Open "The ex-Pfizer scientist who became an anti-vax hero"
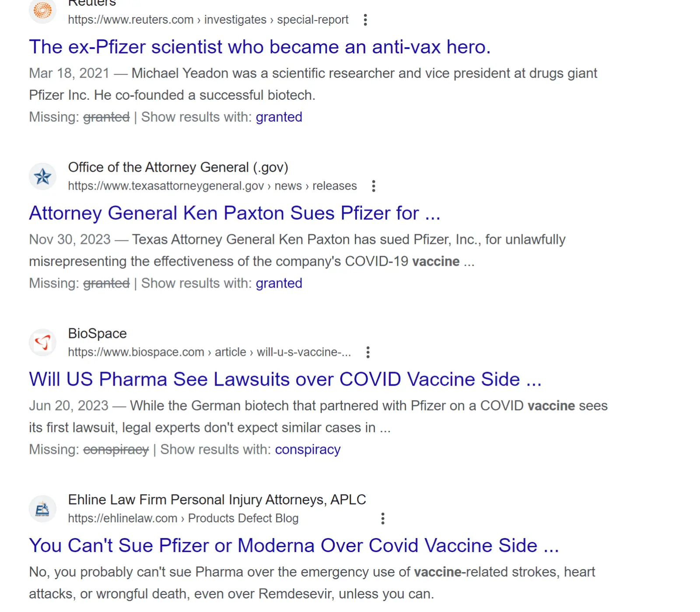Image resolution: width=700 pixels, height=612 pixels. 259,47
